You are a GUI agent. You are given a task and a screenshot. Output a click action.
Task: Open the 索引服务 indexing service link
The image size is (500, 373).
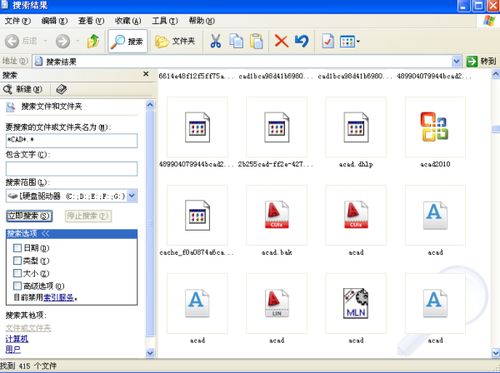59,297
